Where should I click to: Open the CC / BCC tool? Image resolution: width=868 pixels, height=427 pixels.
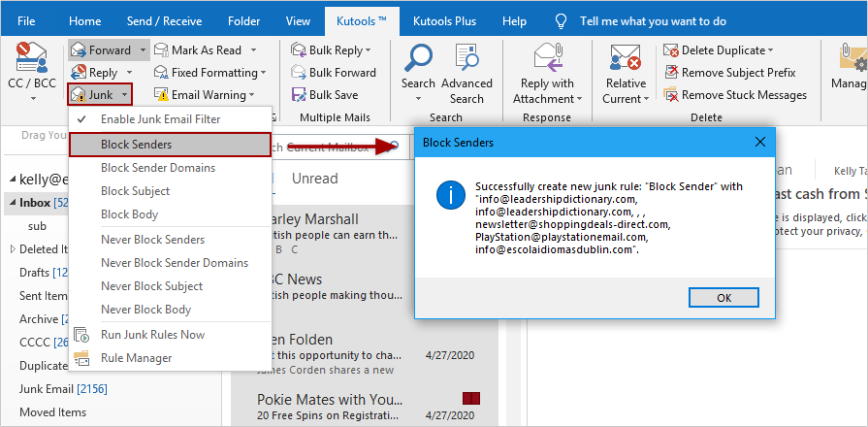coord(33,72)
